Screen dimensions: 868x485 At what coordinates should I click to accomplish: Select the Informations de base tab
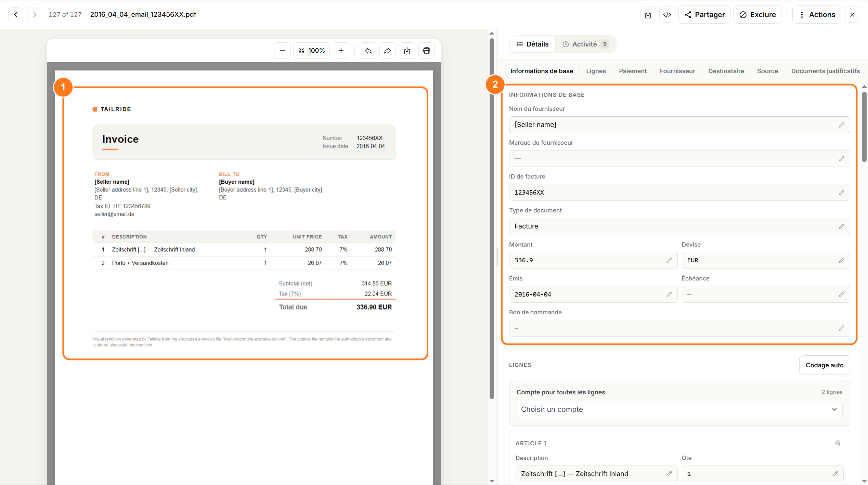pyautogui.click(x=542, y=71)
